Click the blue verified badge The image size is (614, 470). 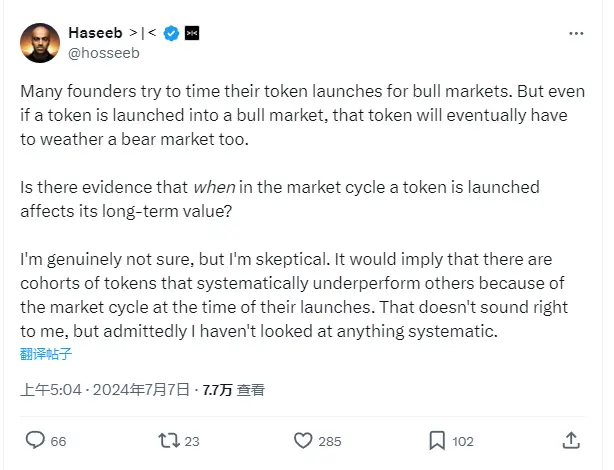pos(171,34)
